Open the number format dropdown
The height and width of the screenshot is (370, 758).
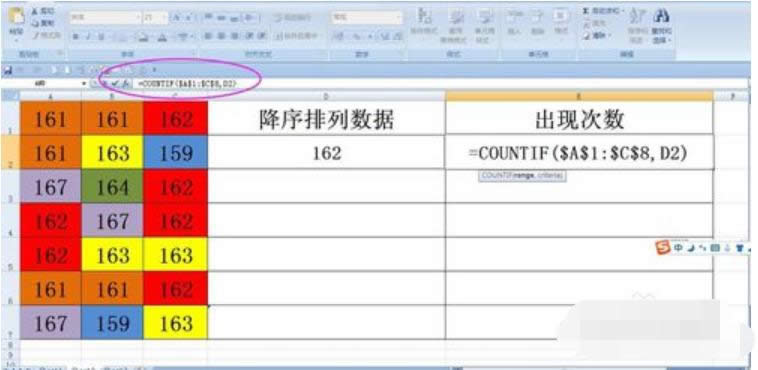399,18
